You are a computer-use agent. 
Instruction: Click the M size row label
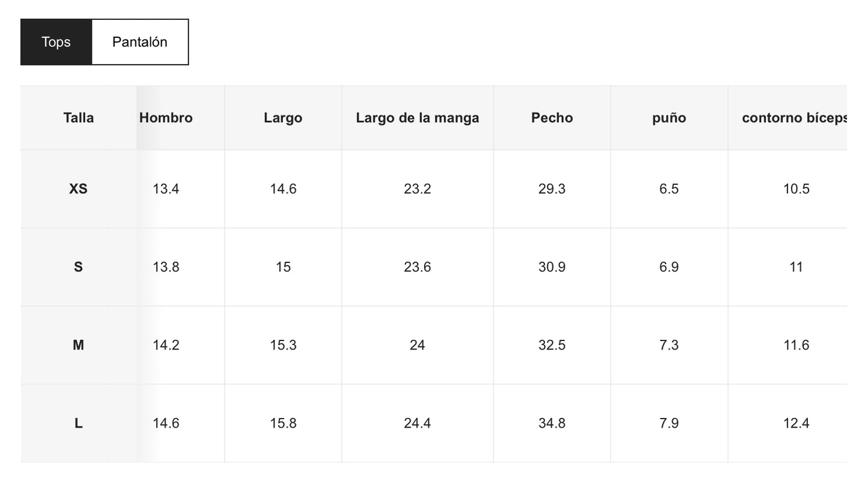79,345
